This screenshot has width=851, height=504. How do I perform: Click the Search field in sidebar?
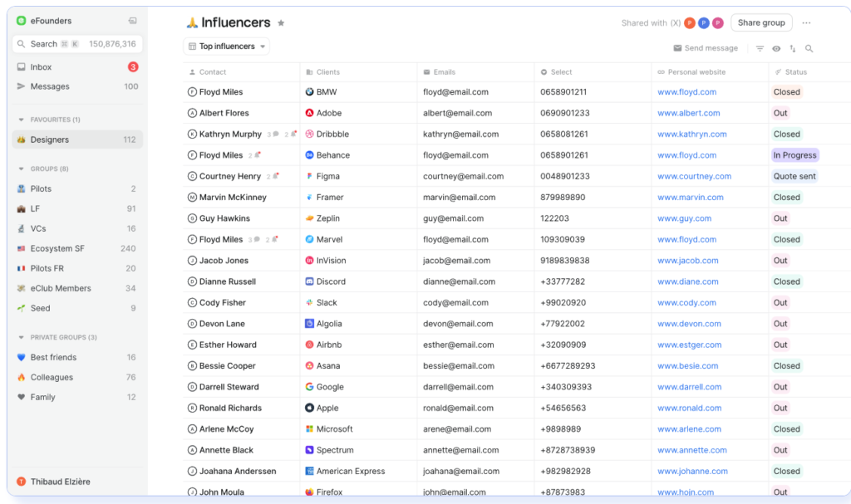(x=77, y=44)
